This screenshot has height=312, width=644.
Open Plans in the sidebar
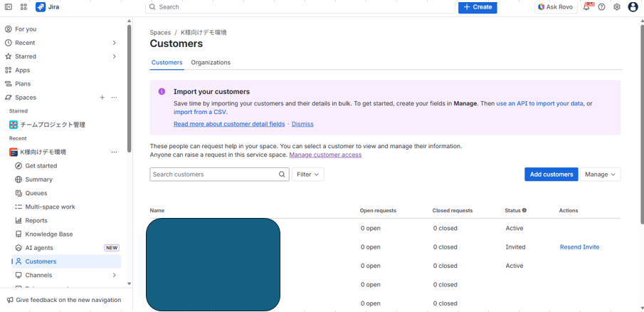tap(23, 84)
